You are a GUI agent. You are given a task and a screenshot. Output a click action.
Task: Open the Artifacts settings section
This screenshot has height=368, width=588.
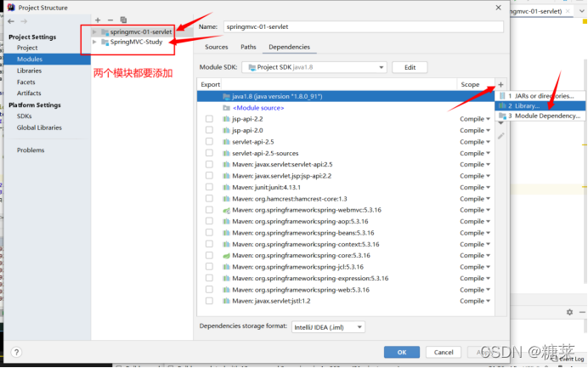tap(29, 93)
